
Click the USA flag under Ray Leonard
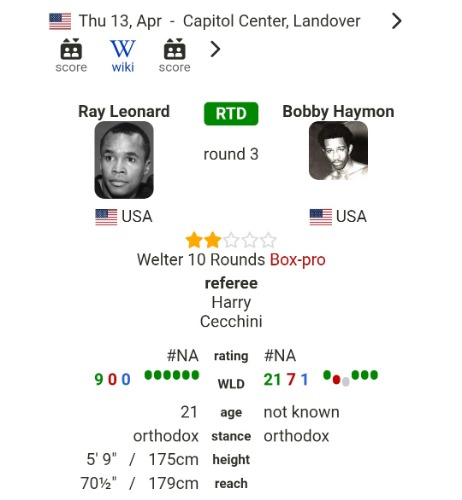coord(106,217)
